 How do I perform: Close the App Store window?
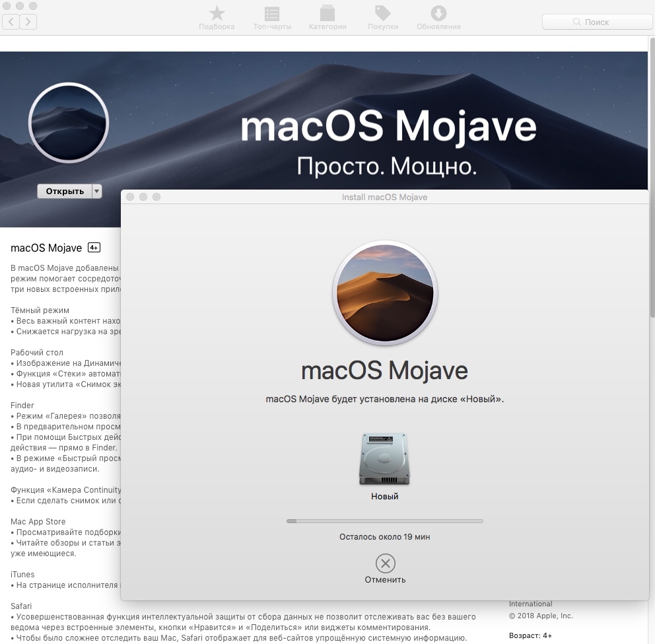click(x=6, y=6)
